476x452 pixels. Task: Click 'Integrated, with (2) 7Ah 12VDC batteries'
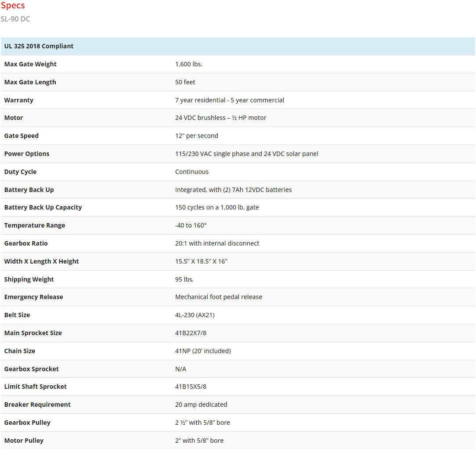[233, 190]
